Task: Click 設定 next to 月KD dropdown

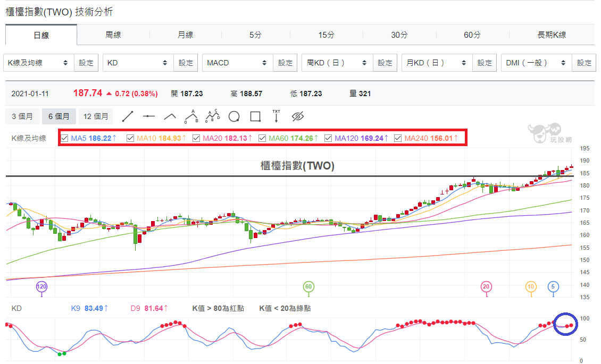Action: (485, 63)
